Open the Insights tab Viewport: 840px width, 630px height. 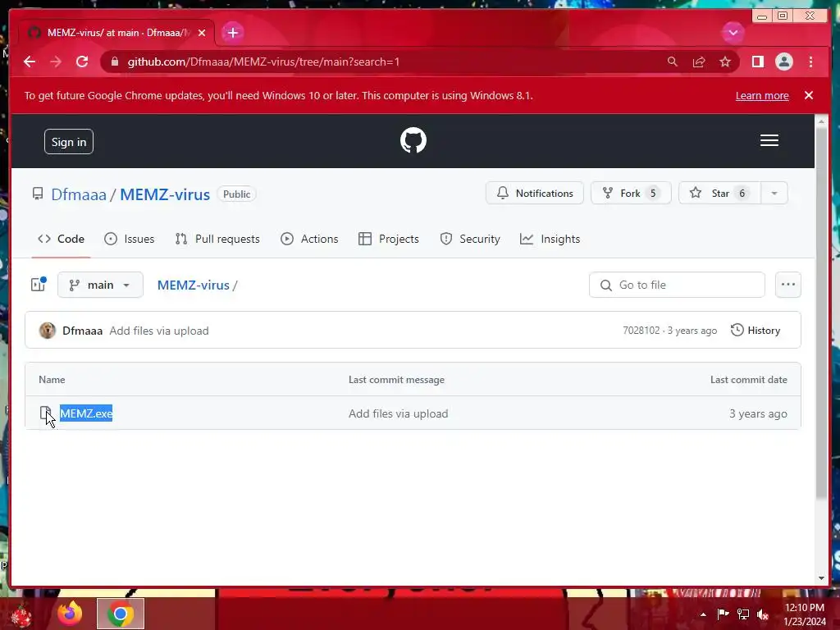pos(550,239)
